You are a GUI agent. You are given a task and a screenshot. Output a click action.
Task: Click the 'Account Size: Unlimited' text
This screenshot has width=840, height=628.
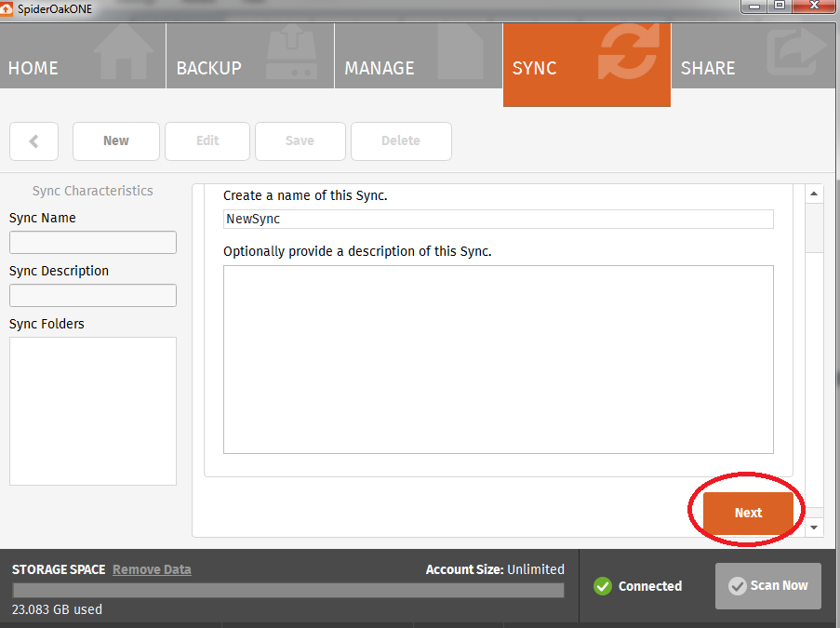tap(495, 569)
